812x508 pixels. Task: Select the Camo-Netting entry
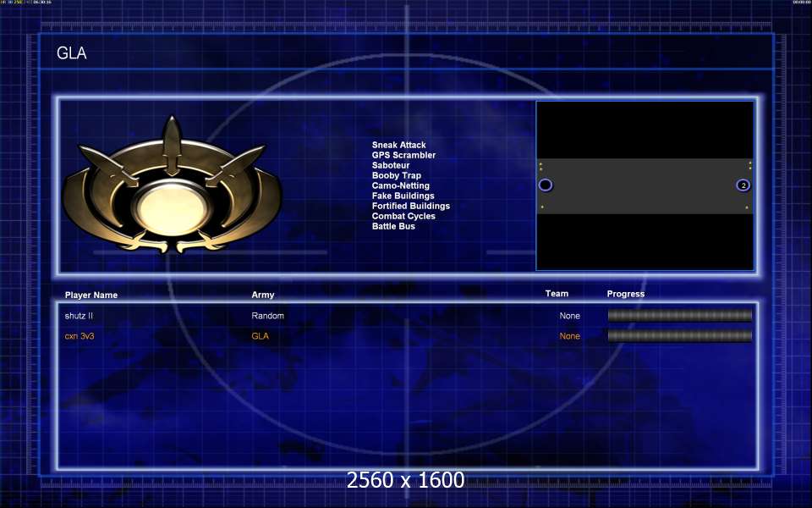(x=400, y=185)
